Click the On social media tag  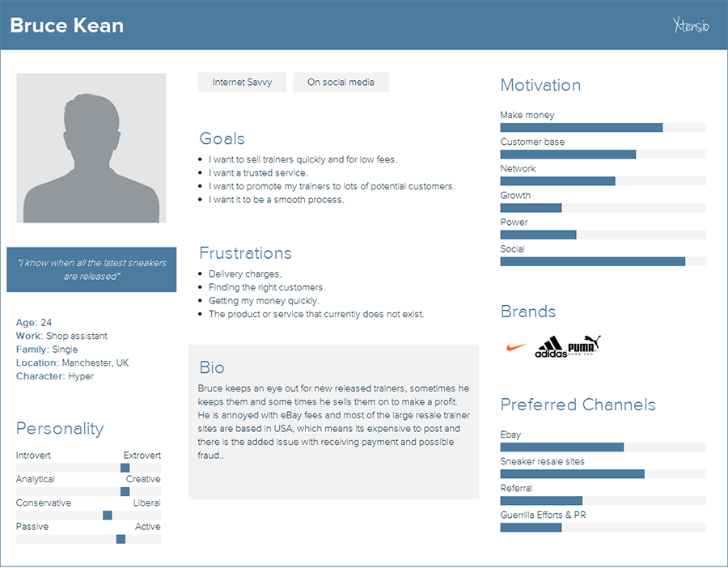click(x=341, y=83)
